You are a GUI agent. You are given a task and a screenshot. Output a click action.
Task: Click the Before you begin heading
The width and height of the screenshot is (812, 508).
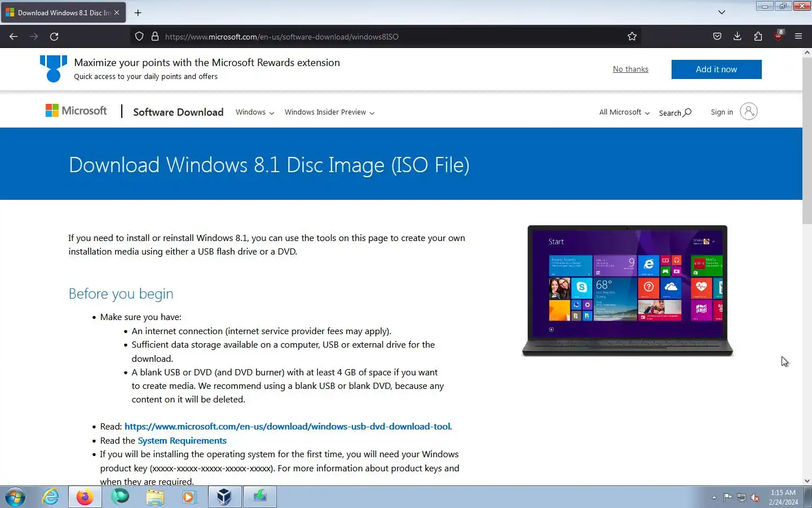(121, 294)
